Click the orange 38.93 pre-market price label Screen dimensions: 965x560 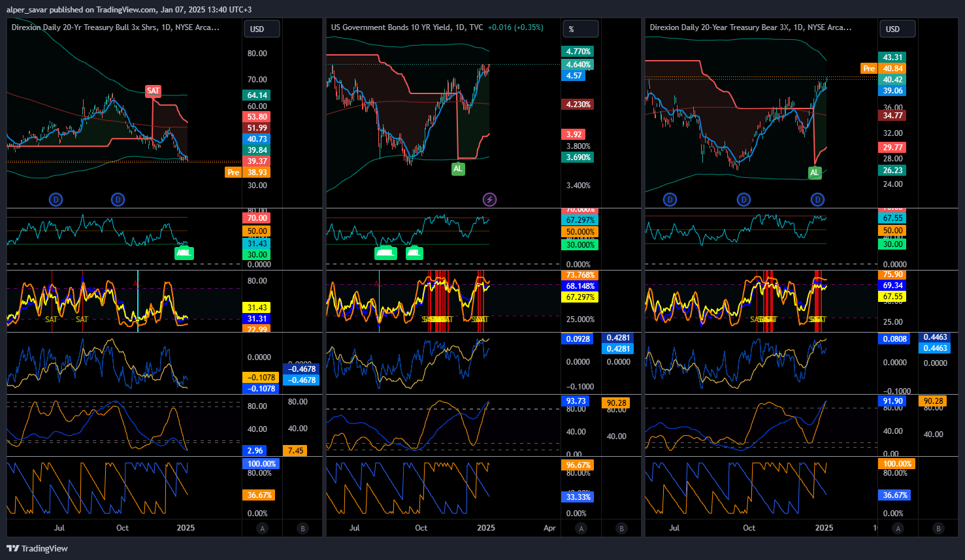pos(257,173)
